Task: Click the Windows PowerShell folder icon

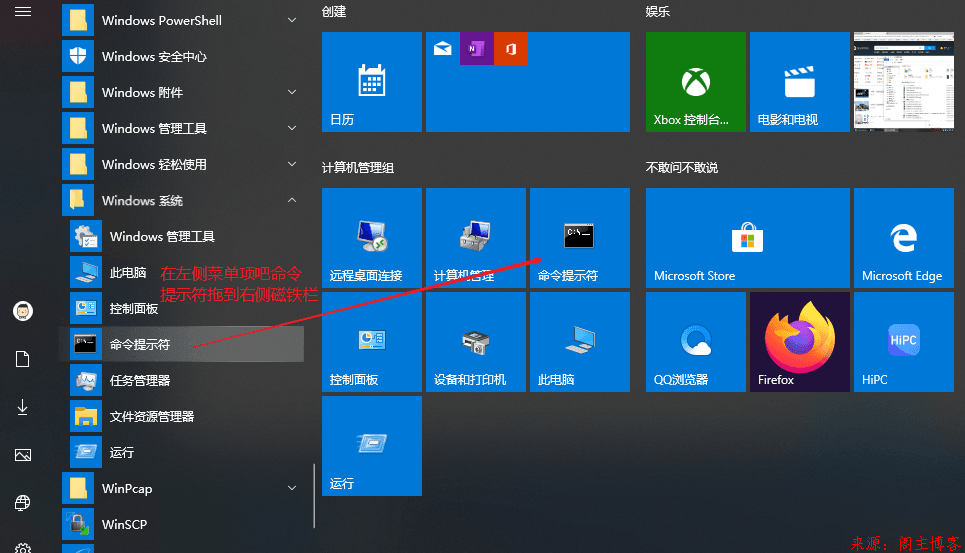Action: point(78,20)
